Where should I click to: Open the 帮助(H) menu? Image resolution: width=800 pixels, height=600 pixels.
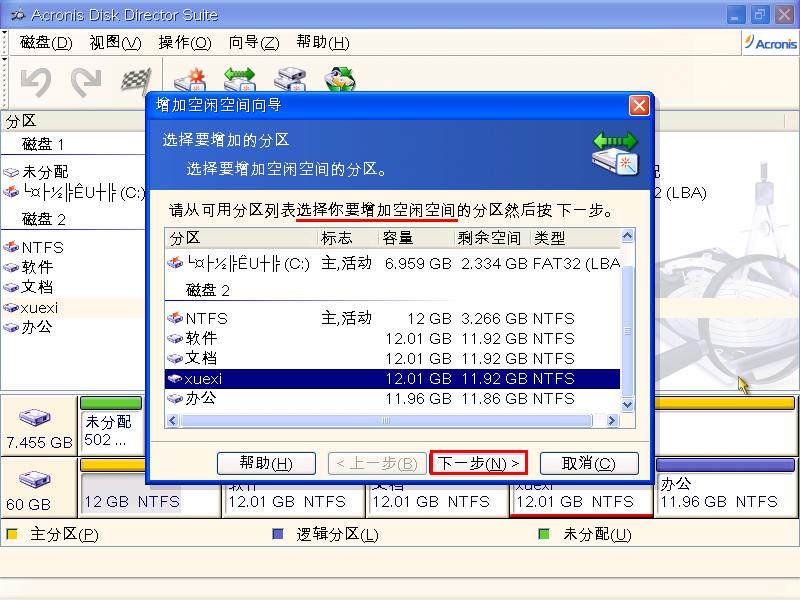click(323, 42)
